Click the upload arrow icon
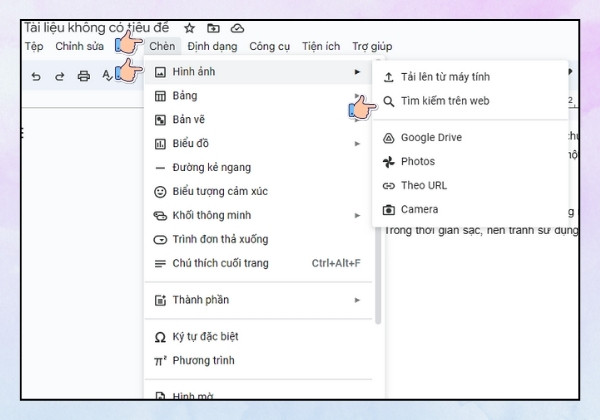Viewport: 600px width, 420px height. click(x=388, y=77)
